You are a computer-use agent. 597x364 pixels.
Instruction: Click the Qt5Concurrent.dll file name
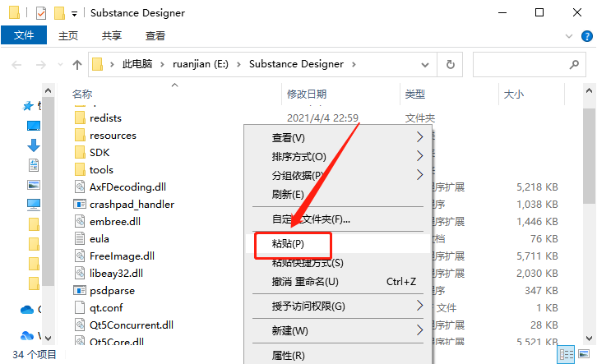click(132, 325)
